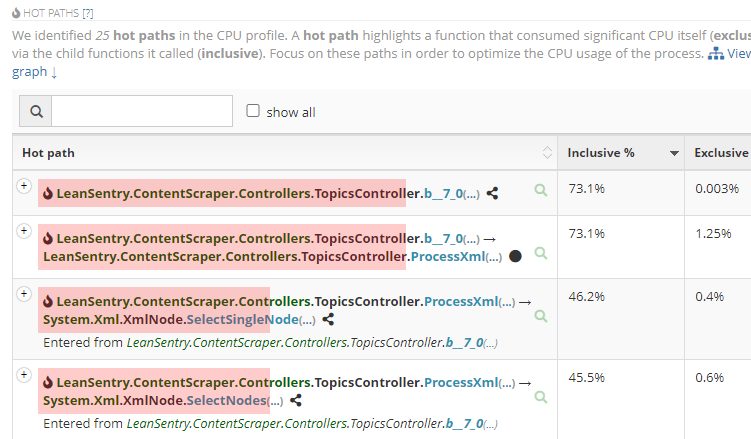This screenshot has width=751, height=439.
Task: Click share icon after SelectNodes(...)
Action: click(296, 400)
